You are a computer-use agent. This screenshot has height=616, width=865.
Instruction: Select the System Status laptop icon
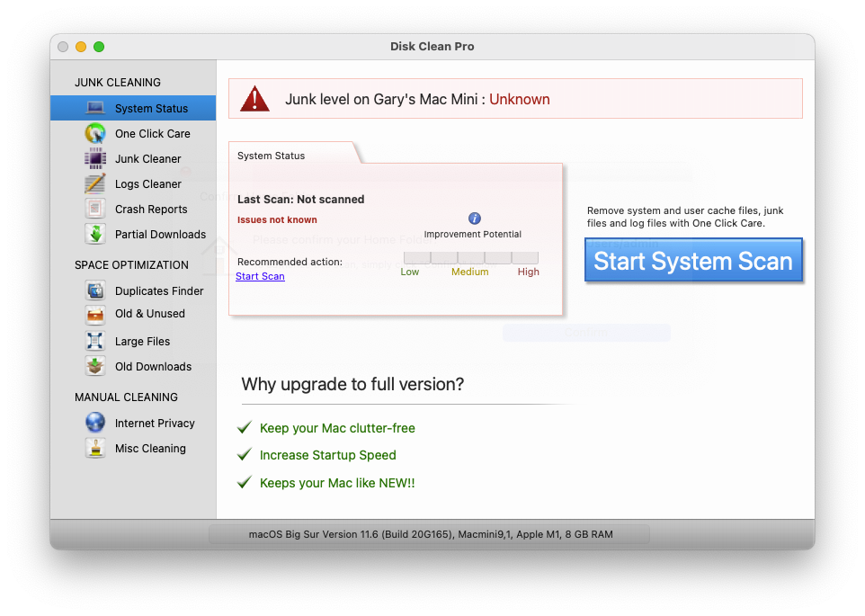pos(95,108)
